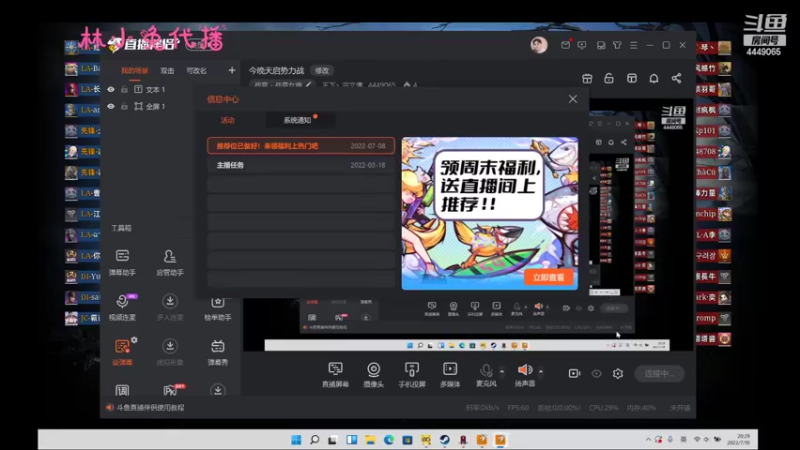Screen dimensions: 800x450
Task: Expand microphone options arrow
Action: [x=502, y=371]
